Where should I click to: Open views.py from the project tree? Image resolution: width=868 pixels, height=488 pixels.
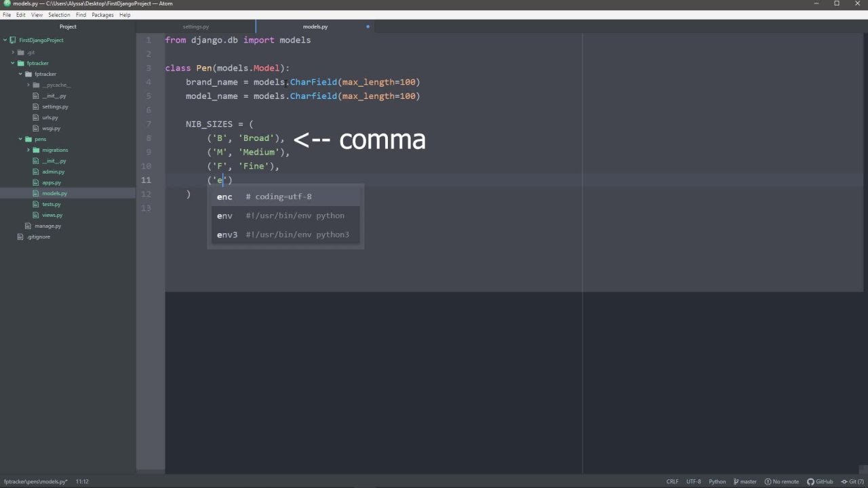(x=52, y=215)
